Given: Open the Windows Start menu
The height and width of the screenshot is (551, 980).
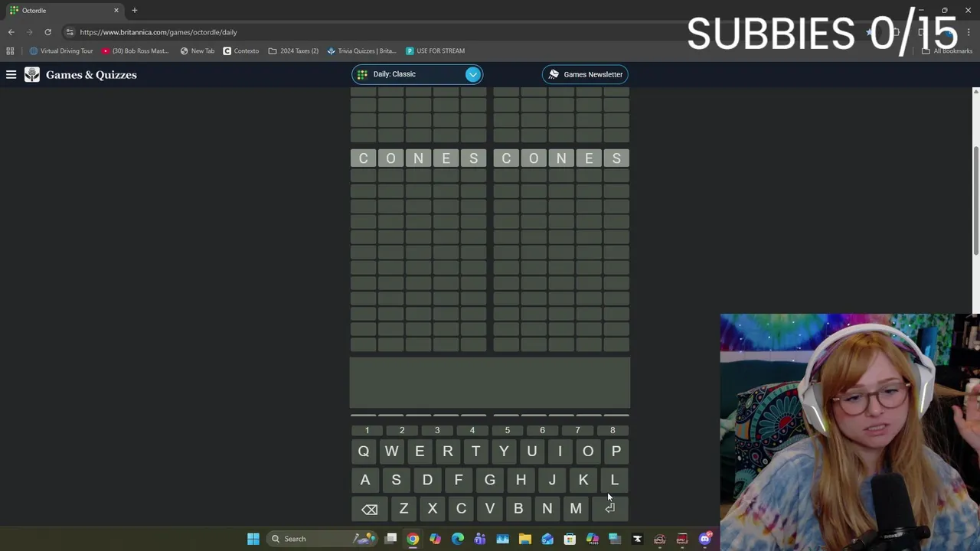Looking at the screenshot, I should point(253,539).
